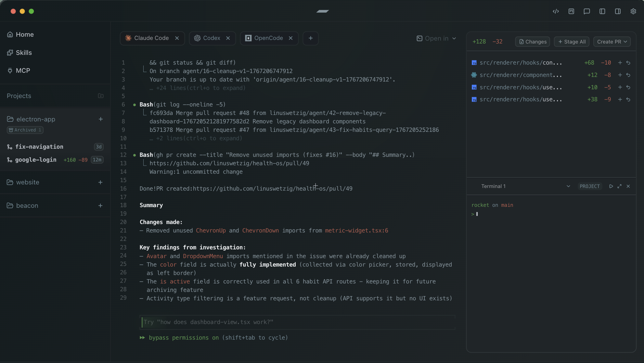Click the metric-widget.tsx:6 file reference

356,231
